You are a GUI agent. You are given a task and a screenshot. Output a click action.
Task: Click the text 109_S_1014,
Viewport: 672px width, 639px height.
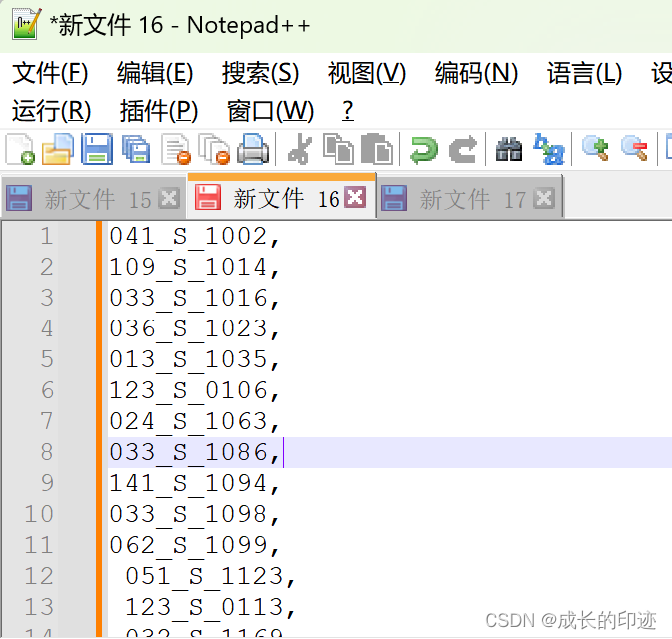(x=194, y=268)
